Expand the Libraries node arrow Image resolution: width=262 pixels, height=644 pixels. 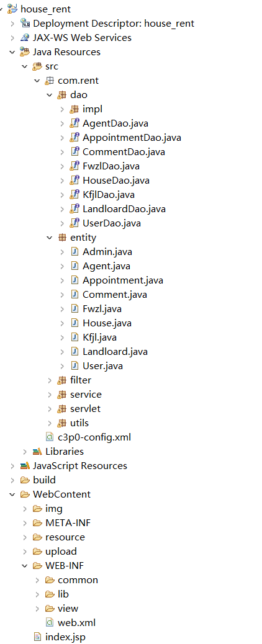pyautogui.click(x=25, y=452)
